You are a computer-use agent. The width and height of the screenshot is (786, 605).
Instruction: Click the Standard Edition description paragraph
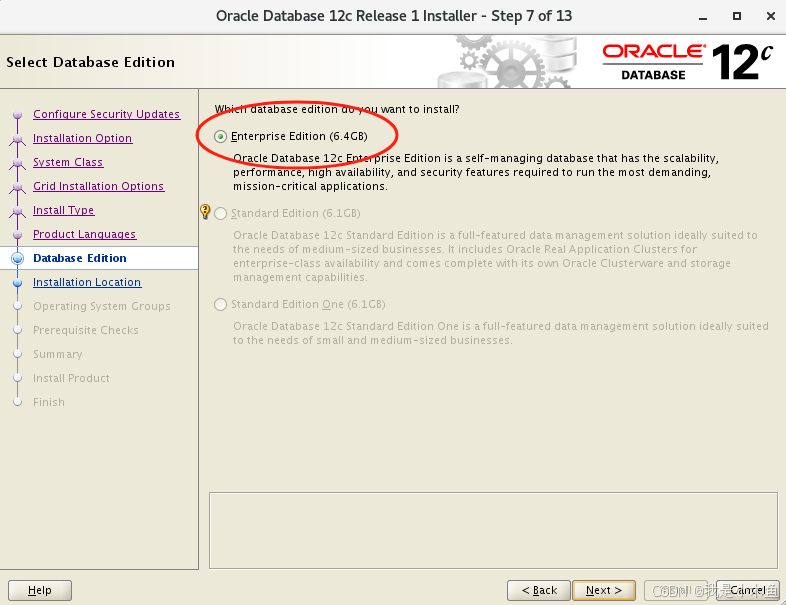tap(495, 256)
